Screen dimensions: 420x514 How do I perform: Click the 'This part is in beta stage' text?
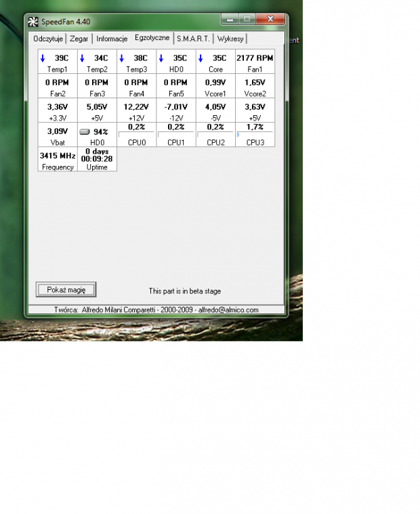point(184,291)
